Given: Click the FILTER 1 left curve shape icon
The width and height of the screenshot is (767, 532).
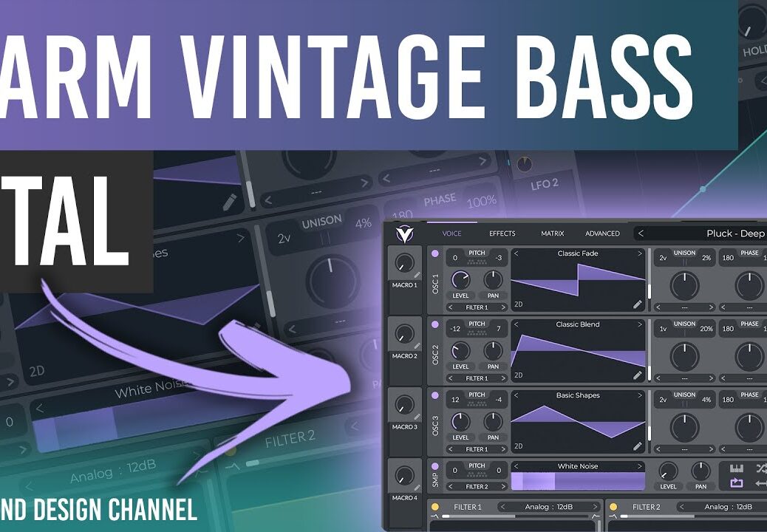Looking at the screenshot, I should (434, 516).
